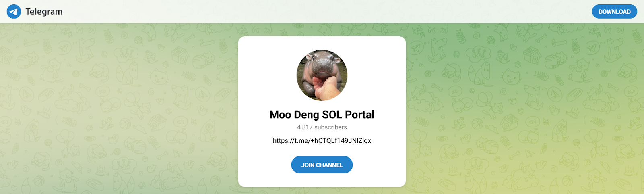Click the word Portal in the channel title
This screenshot has height=194, width=644.
359,115
